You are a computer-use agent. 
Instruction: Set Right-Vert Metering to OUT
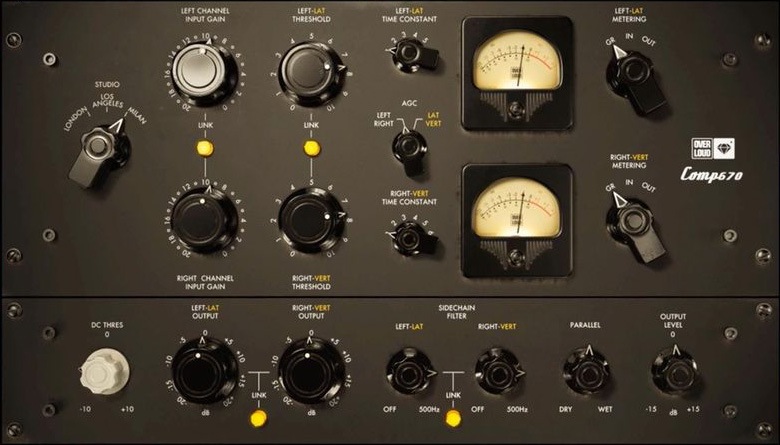click(x=648, y=187)
